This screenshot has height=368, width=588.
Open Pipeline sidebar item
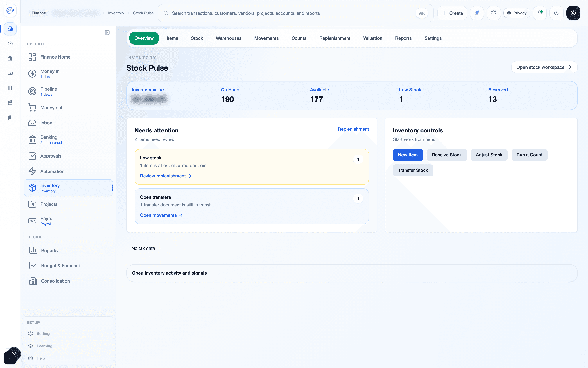[x=68, y=91]
